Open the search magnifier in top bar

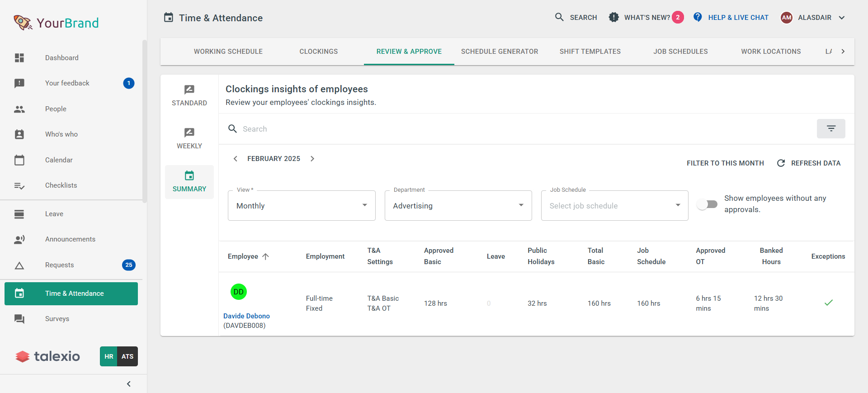(x=559, y=18)
